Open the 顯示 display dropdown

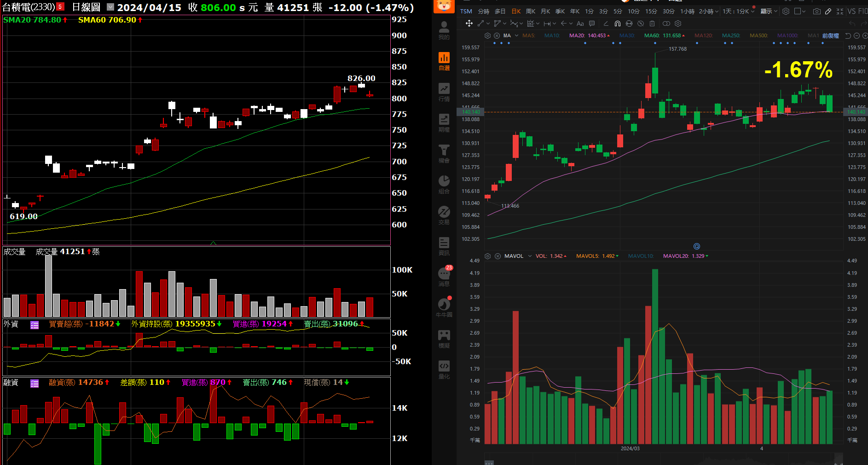[769, 12]
